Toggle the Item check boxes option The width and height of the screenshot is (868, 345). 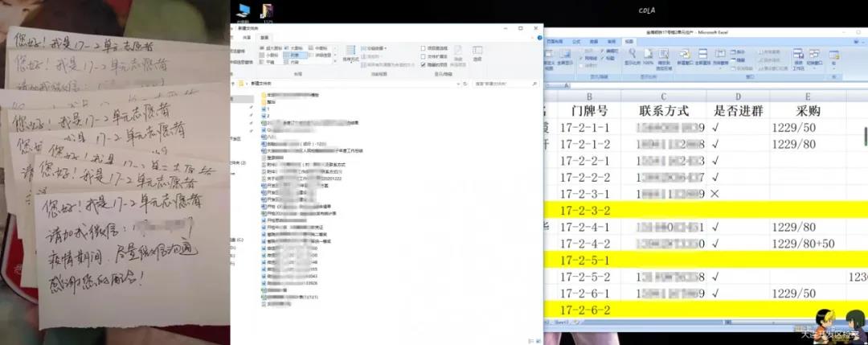tap(424, 48)
